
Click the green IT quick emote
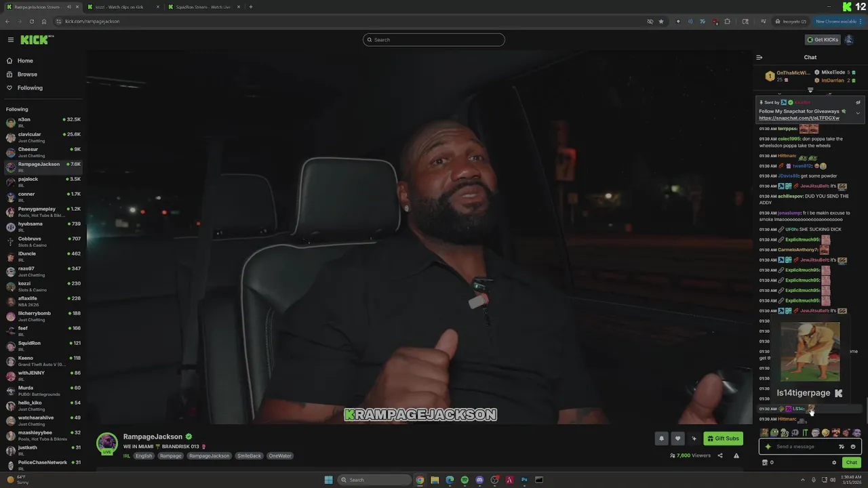[805, 432]
